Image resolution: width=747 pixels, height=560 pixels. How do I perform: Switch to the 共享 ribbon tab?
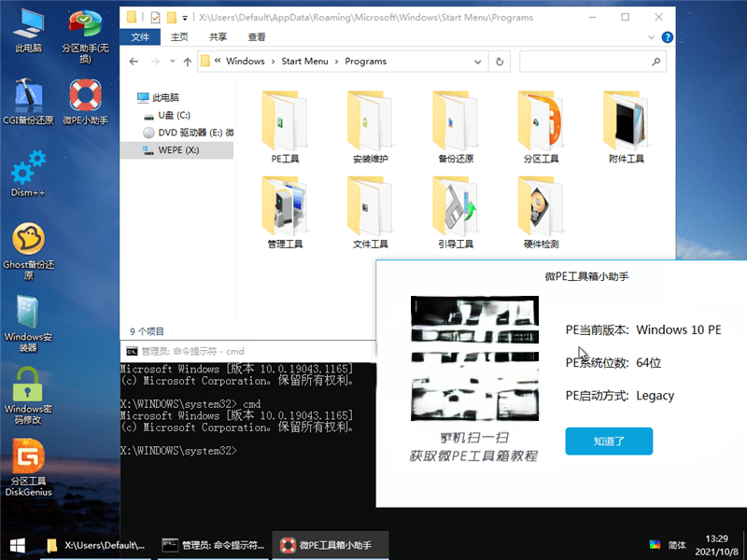(x=218, y=36)
